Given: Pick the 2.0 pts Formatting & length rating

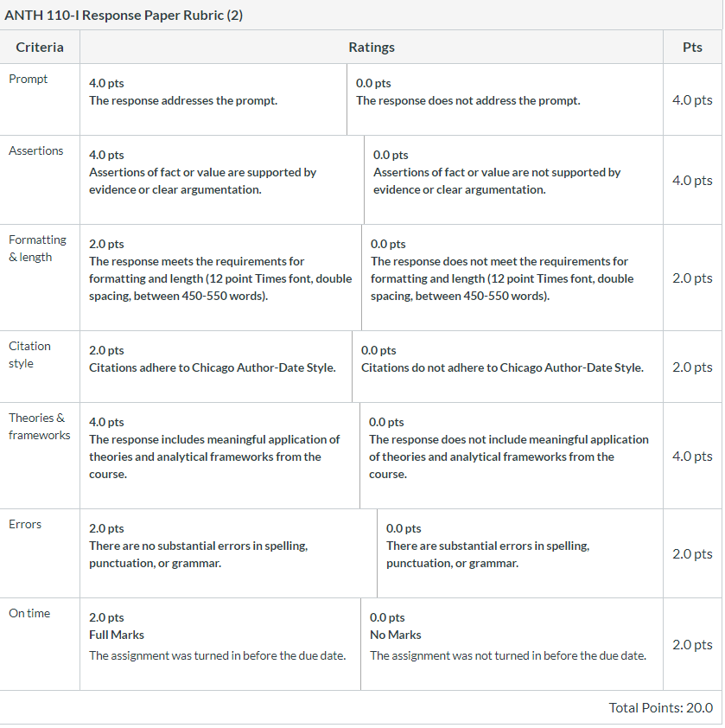Looking at the screenshot, I should (x=220, y=278).
